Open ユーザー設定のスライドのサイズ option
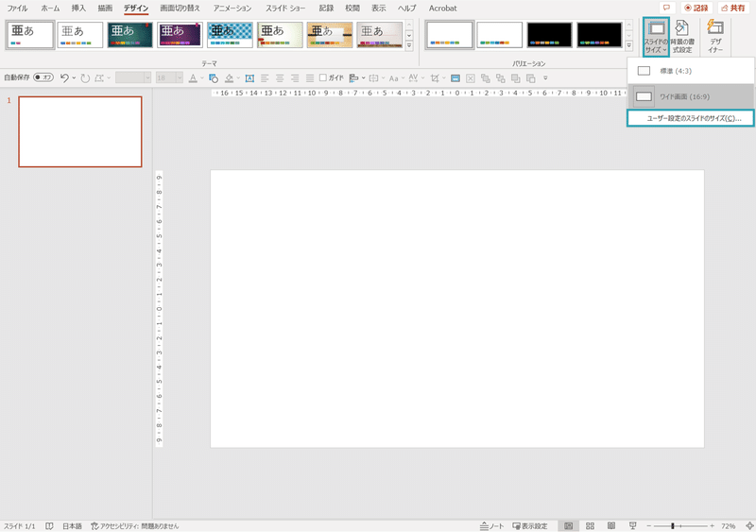 (691, 118)
